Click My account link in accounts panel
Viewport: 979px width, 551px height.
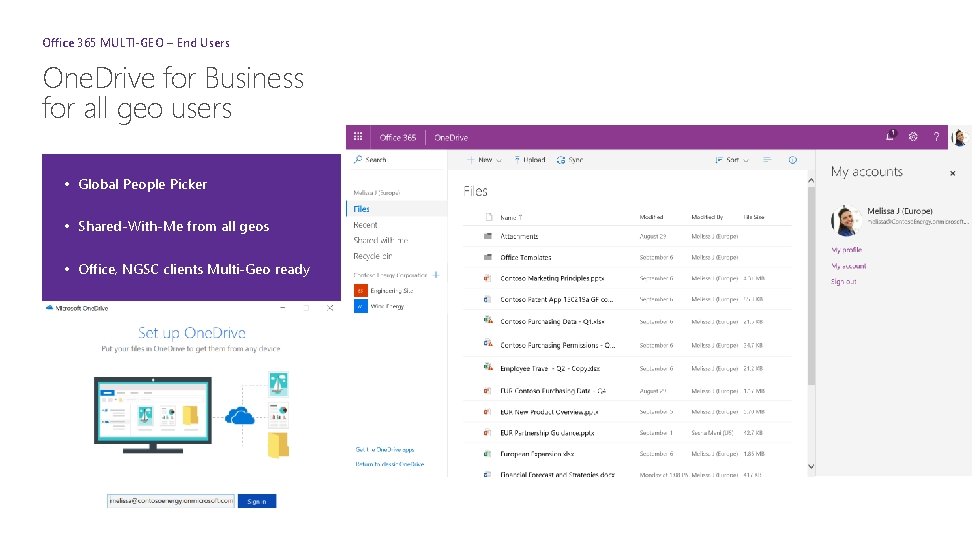[849, 266]
